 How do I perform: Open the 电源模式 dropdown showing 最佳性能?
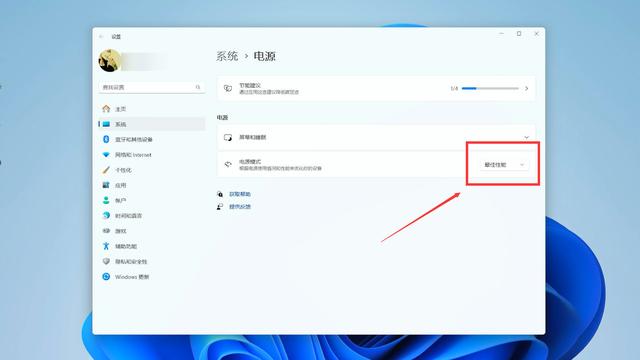tap(504, 164)
